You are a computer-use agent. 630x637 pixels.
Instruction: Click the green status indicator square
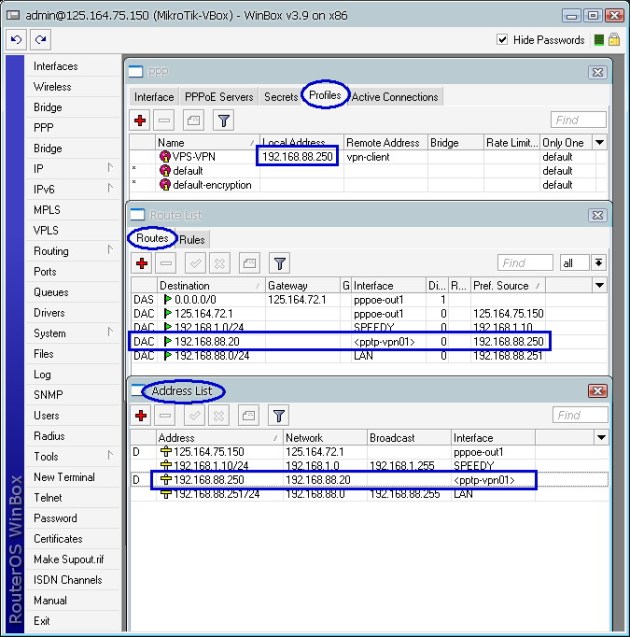[x=599, y=40]
